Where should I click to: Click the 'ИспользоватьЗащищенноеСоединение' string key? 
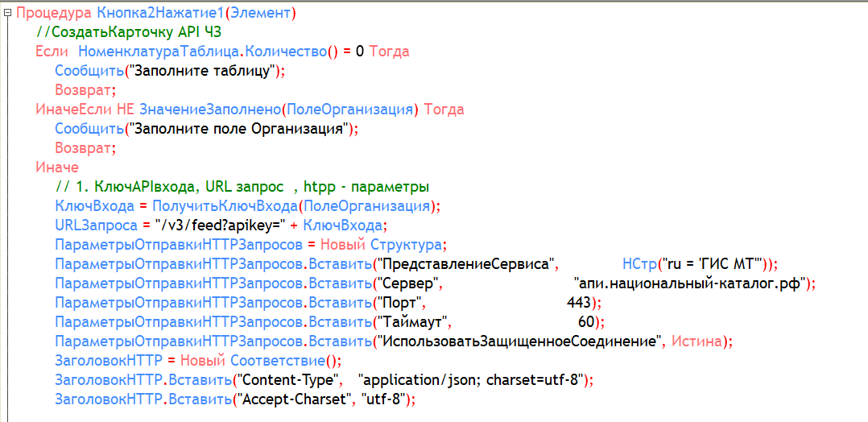pyautogui.click(x=519, y=341)
